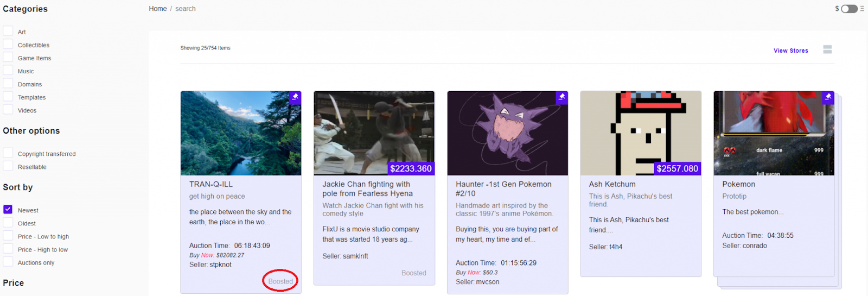Click 'get high on peace' subtitle
The image size is (868, 296).
pyautogui.click(x=217, y=196)
